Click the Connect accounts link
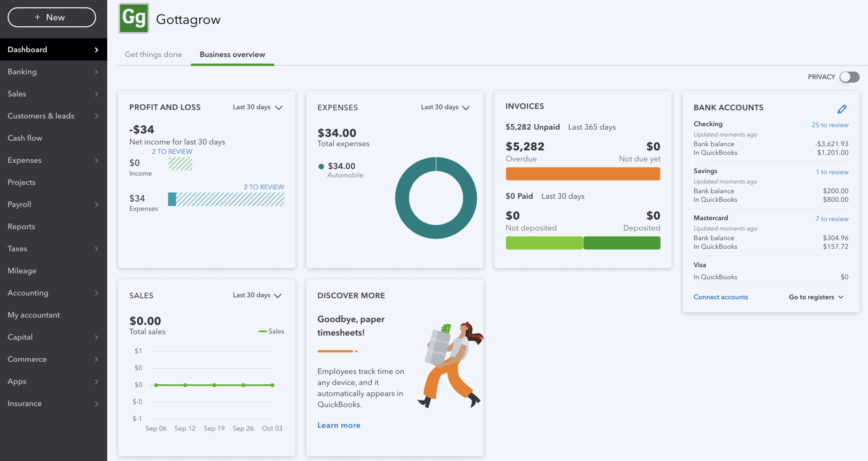Image resolution: width=868 pixels, height=461 pixels. (721, 297)
